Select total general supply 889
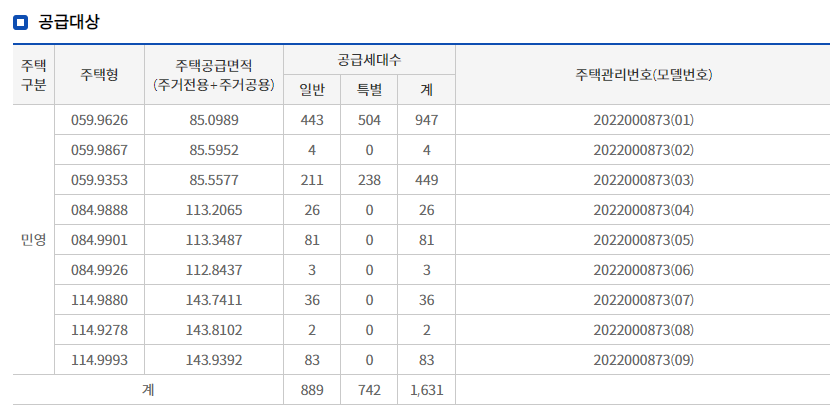830x418 pixels. [x=312, y=390]
